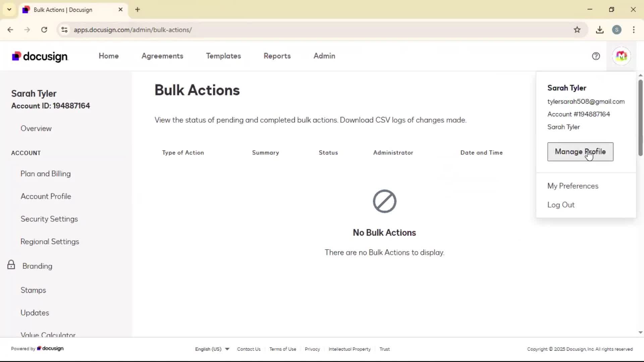
Task: Click the Administrator column header
Action: (x=393, y=153)
